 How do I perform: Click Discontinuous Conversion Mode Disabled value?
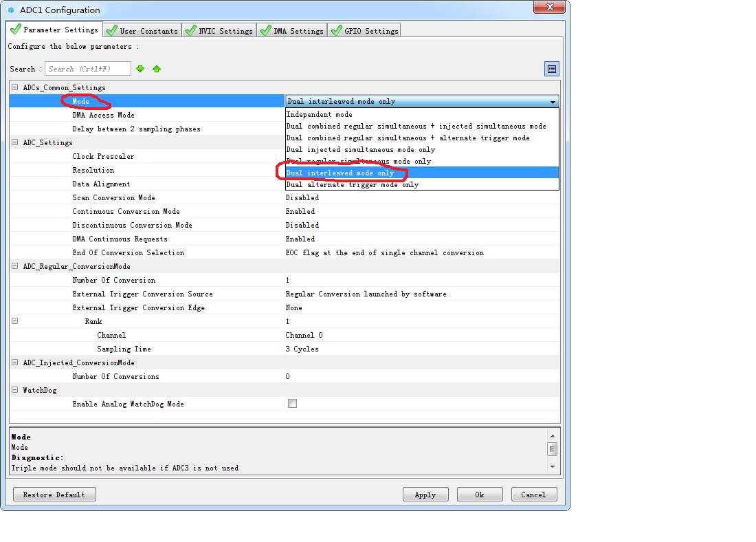click(302, 225)
